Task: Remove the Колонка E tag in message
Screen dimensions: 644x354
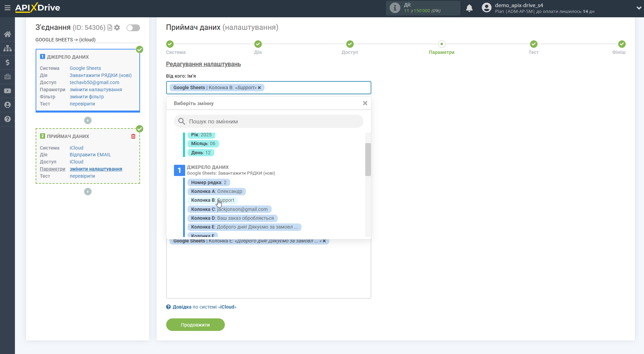Action: tap(324, 241)
